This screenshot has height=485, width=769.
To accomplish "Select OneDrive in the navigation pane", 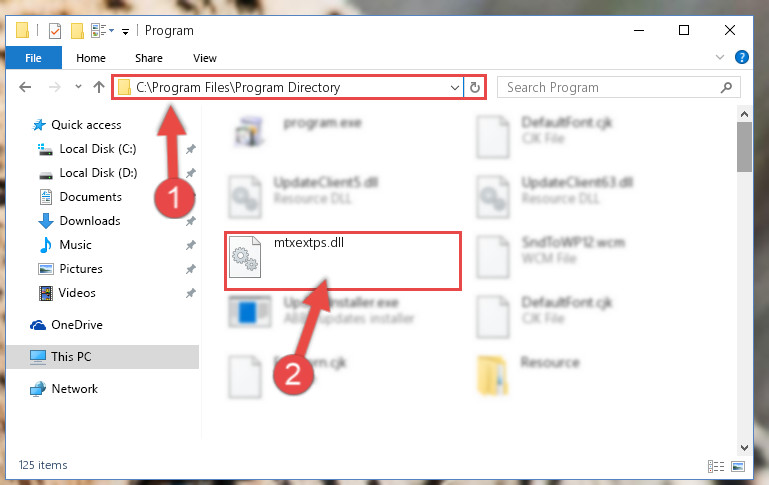I will tap(77, 325).
